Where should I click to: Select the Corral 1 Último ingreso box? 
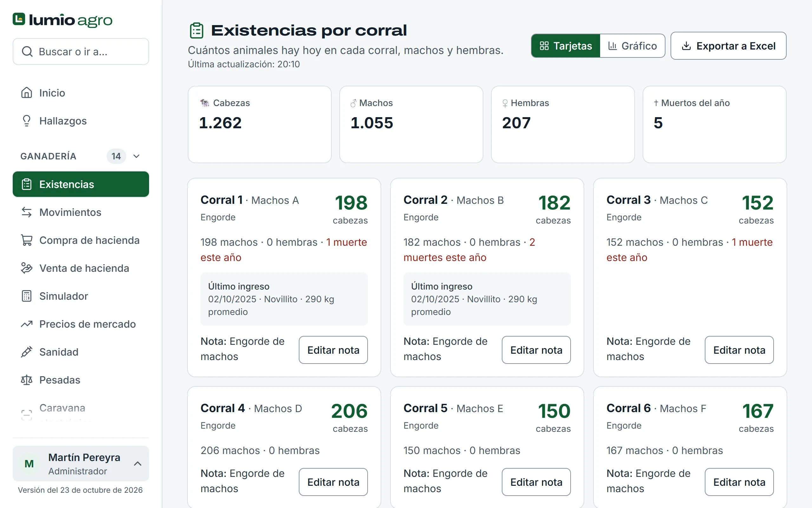point(284,299)
